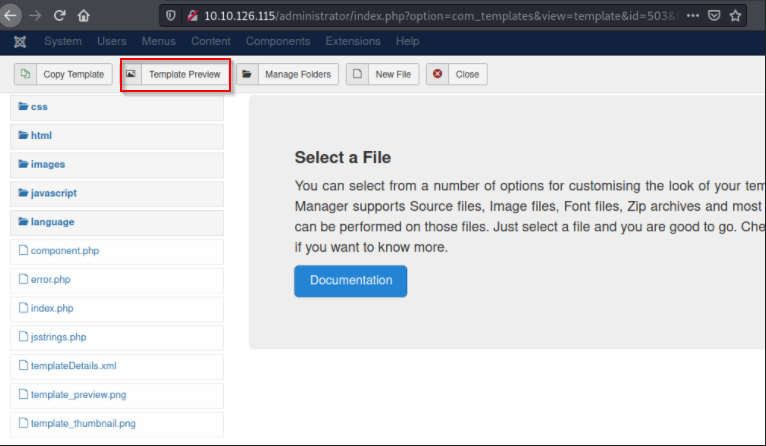Click the tracking protection shield icon
Viewport: 766px width, 446px height.
coord(173,16)
